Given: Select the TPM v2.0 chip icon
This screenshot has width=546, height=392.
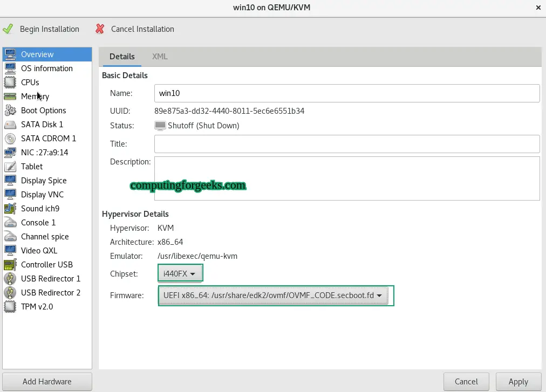Looking at the screenshot, I should [x=11, y=307].
